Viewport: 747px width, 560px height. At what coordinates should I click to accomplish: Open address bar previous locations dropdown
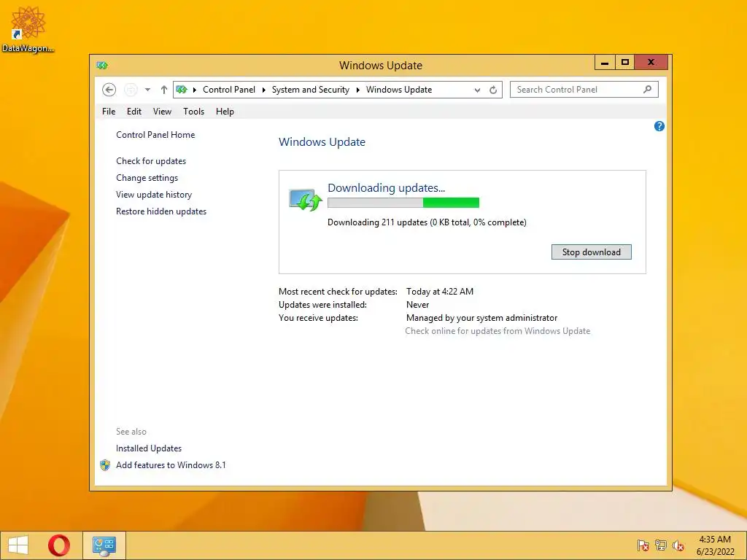(x=477, y=90)
